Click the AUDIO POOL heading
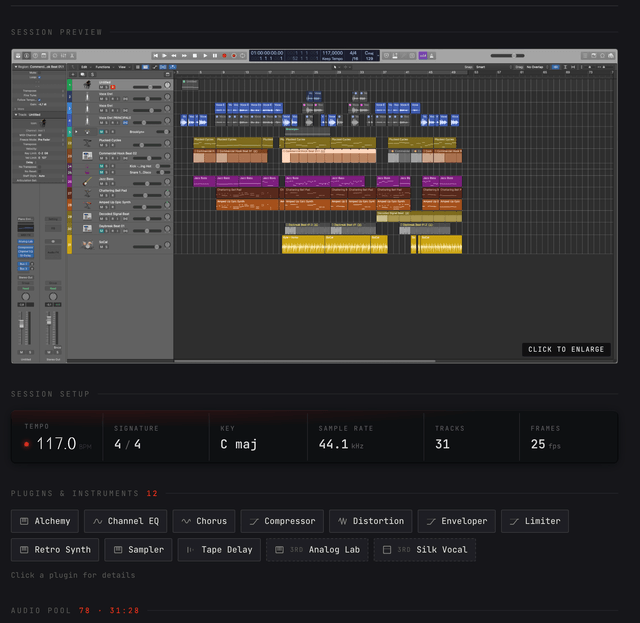The image size is (640, 623). click(x=41, y=611)
